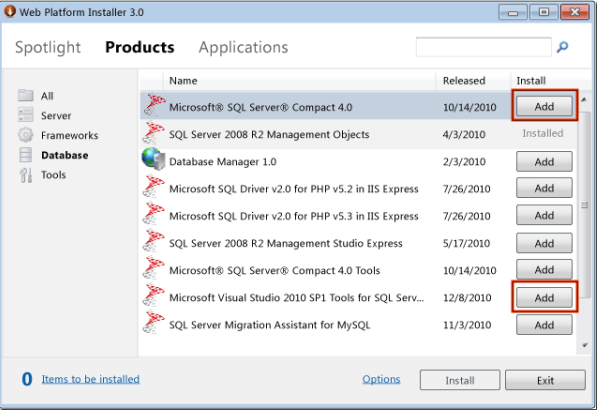Click the search text field
The height and width of the screenshot is (410, 597).
point(484,47)
